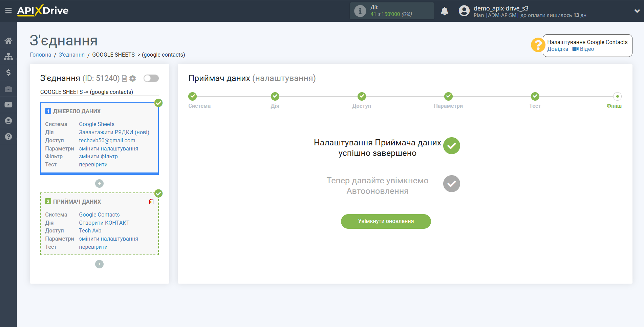Click demo_apix-drive_s3 account name
Viewport: 644px width, 327px height.
click(501, 8)
